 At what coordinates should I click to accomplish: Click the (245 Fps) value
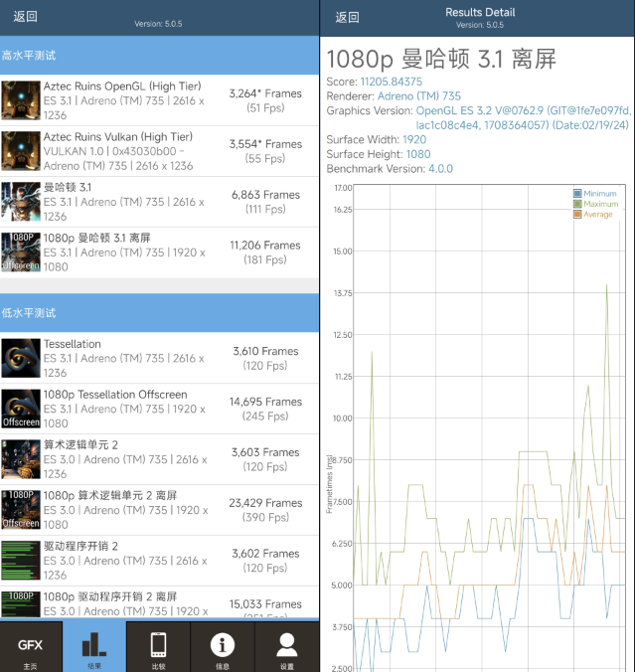pyautogui.click(x=265, y=417)
